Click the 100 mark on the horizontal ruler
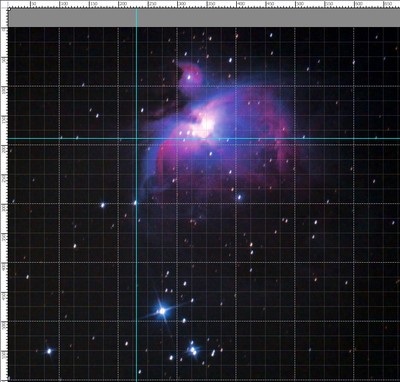Image resolution: width=400 pixels, height=382 pixels. tap(64, 4)
